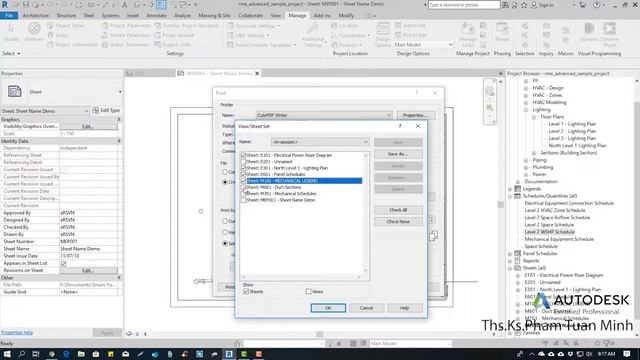Click the Revit icon in the Windows taskbar
Viewport: 640px width, 360px height.
pos(229,354)
